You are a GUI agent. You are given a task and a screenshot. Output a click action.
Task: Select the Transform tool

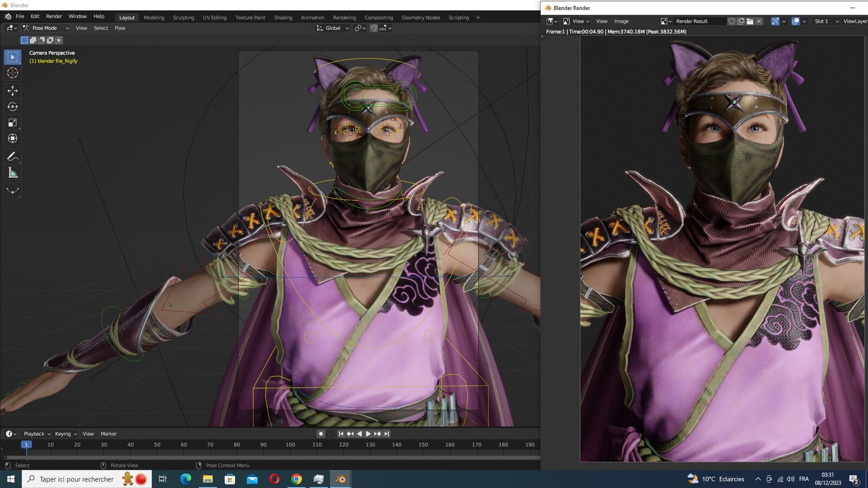tap(12, 138)
